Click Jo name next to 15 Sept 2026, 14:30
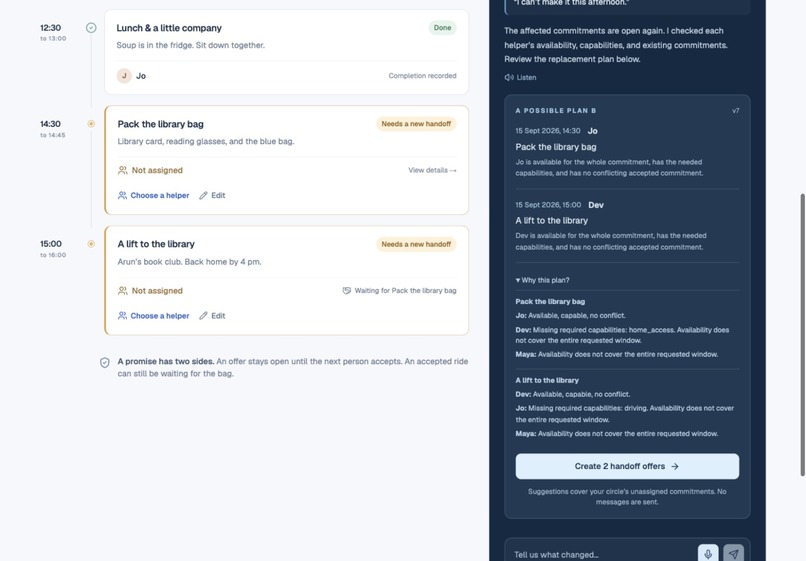The image size is (806, 561). point(593,131)
